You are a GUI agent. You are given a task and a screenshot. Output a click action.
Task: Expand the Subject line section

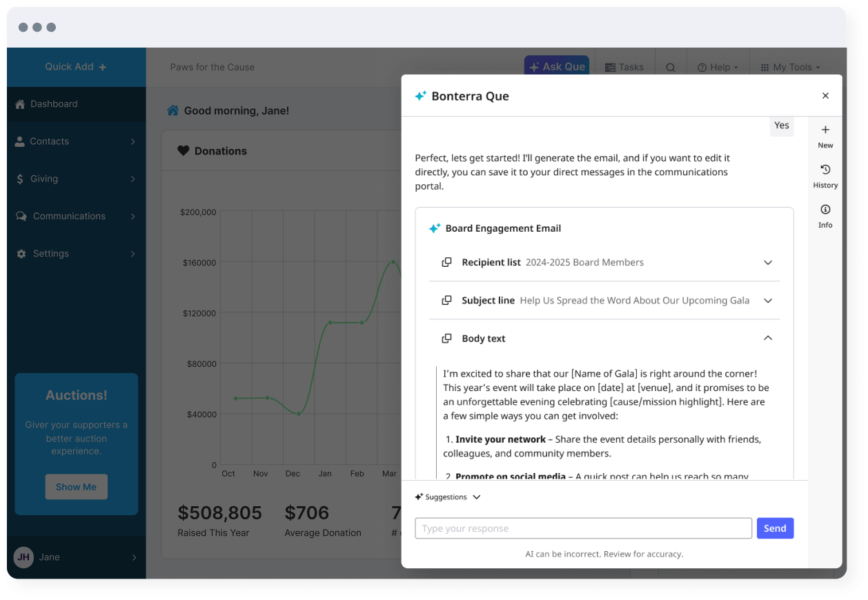click(x=767, y=301)
